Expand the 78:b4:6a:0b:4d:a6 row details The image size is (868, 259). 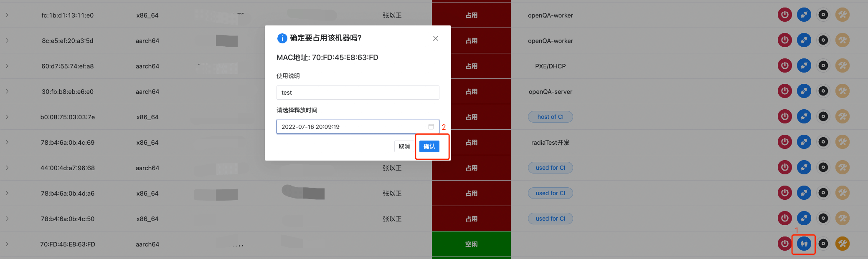click(x=7, y=193)
